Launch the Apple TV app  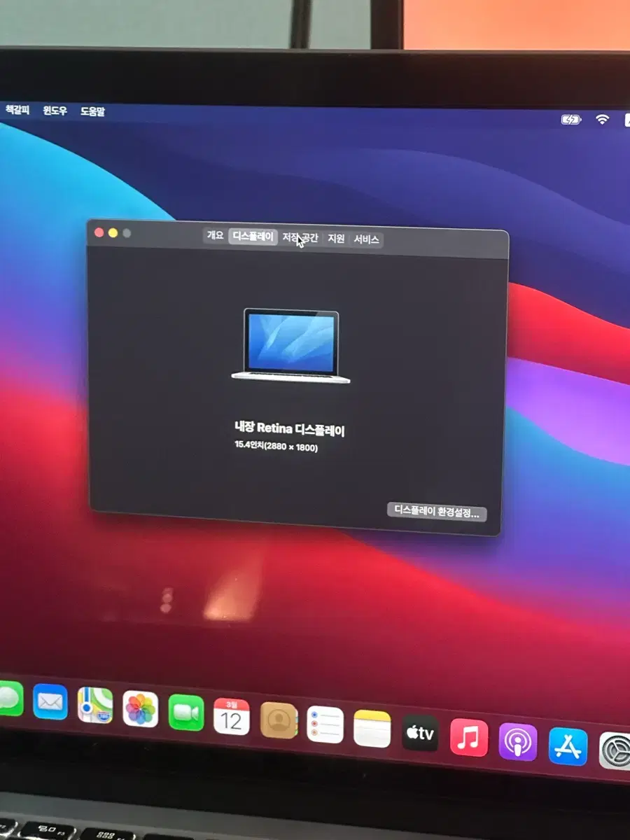pos(420,733)
